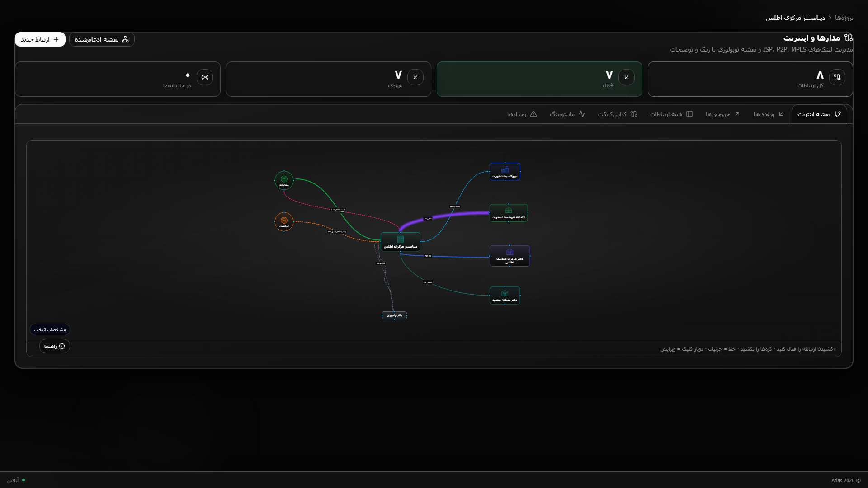Click the کل ارتباطات card icon

837,77
